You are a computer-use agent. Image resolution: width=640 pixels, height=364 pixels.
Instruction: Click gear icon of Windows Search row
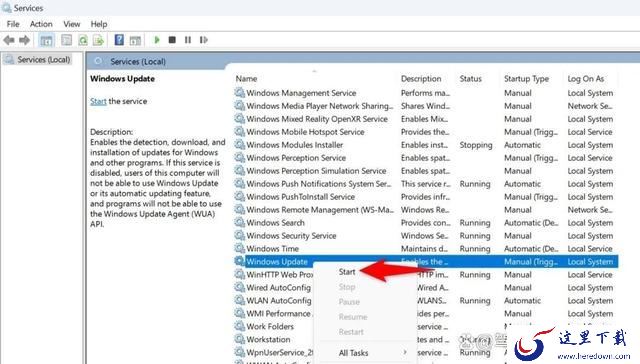pos(240,223)
